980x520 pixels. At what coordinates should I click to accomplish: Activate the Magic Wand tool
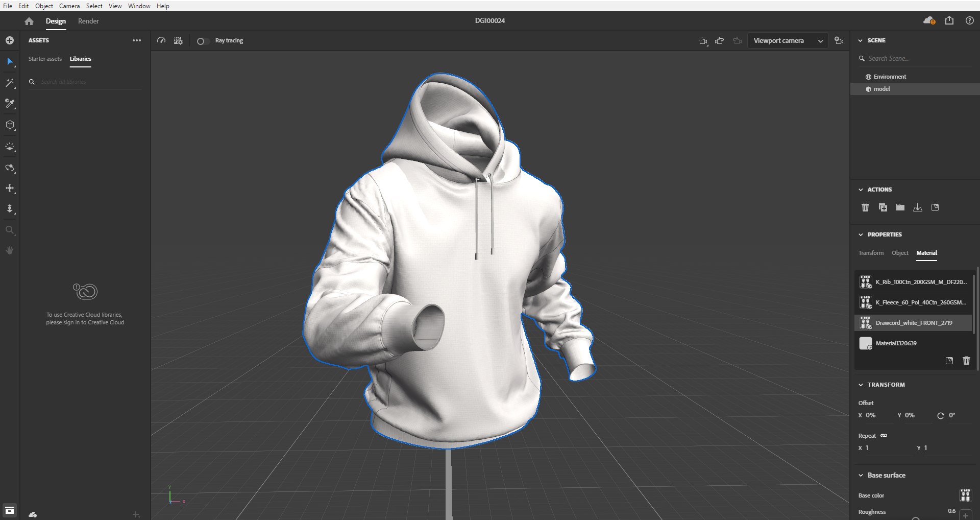[10, 83]
